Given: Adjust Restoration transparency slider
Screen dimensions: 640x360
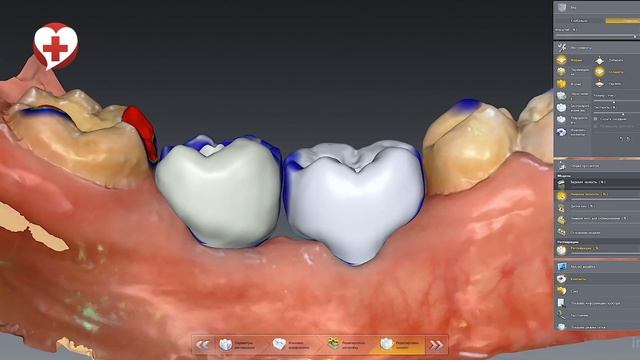Looking at the screenshot, I should point(605,253).
